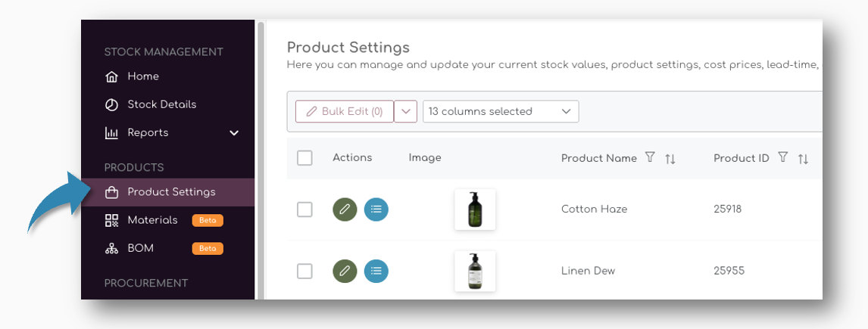Click the green edit pencil for Cotton Haze
Image resolution: width=868 pixels, height=329 pixels.
point(345,210)
